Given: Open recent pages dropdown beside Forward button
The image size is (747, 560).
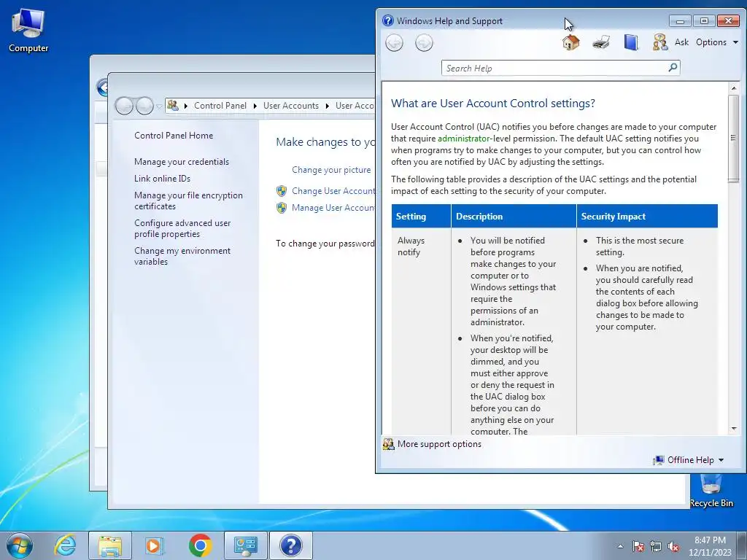Looking at the screenshot, I should coord(158,106).
